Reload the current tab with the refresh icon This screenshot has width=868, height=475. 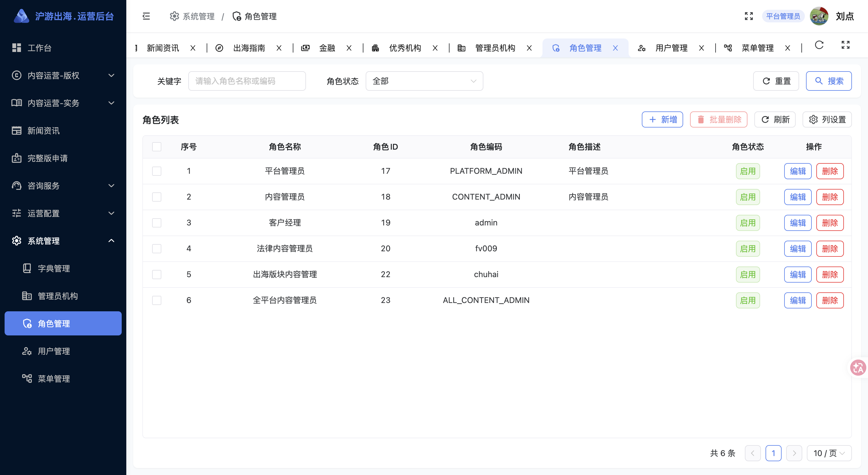tap(819, 45)
